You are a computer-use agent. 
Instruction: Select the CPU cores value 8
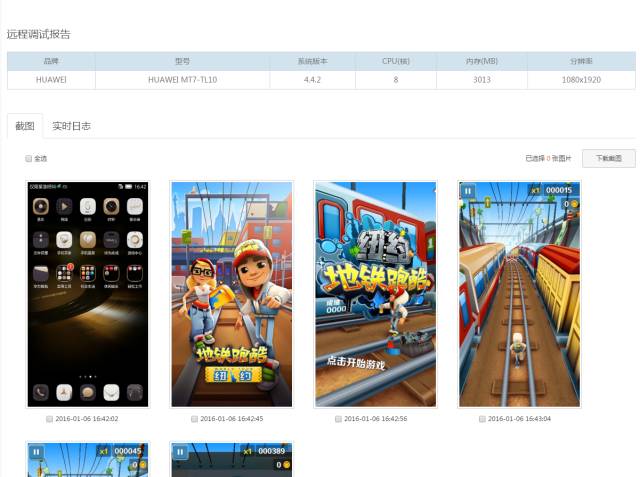click(x=396, y=80)
